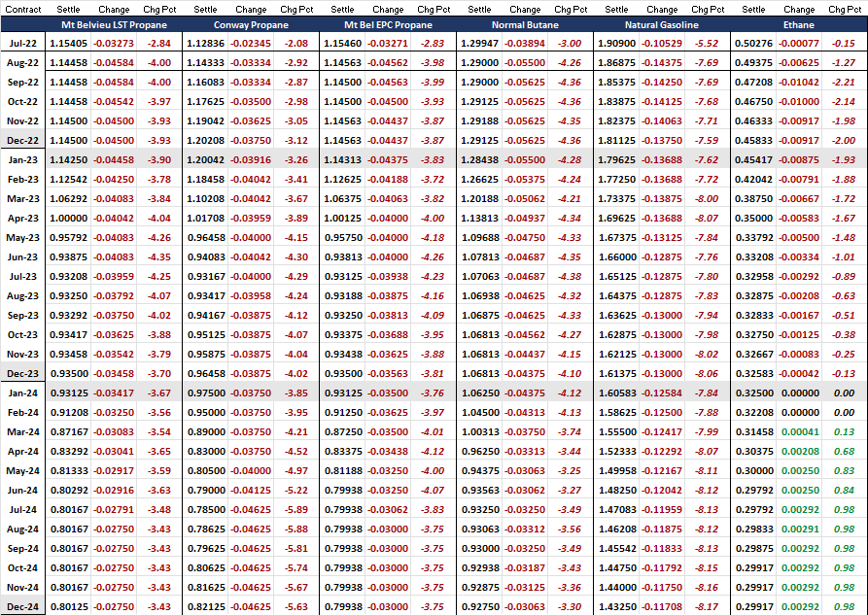Click Mar-24 Normal Butane settle 1.00313
Image resolution: width=868 pixels, height=615 pixels.
tap(479, 431)
